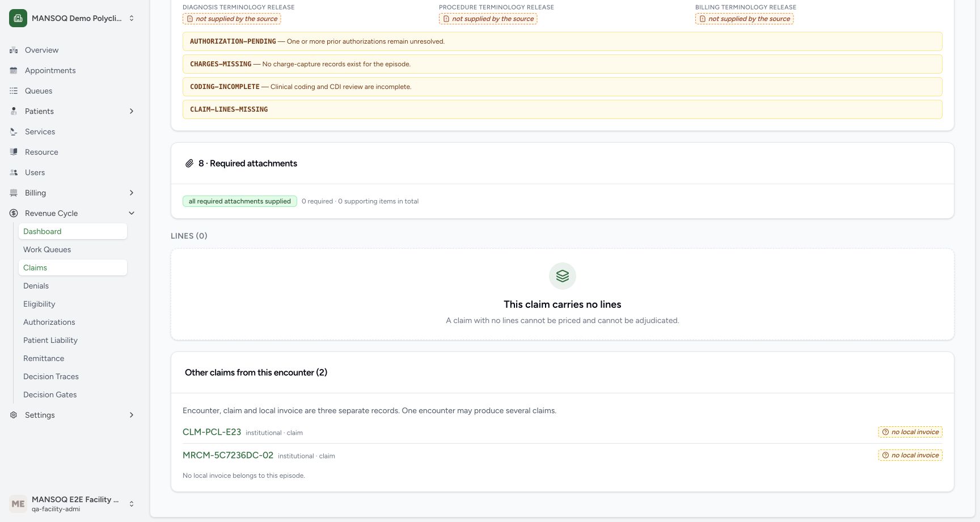Expand the Settings submenu chevron
The height and width of the screenshot is (522, 980).
(x=132, y=415)
